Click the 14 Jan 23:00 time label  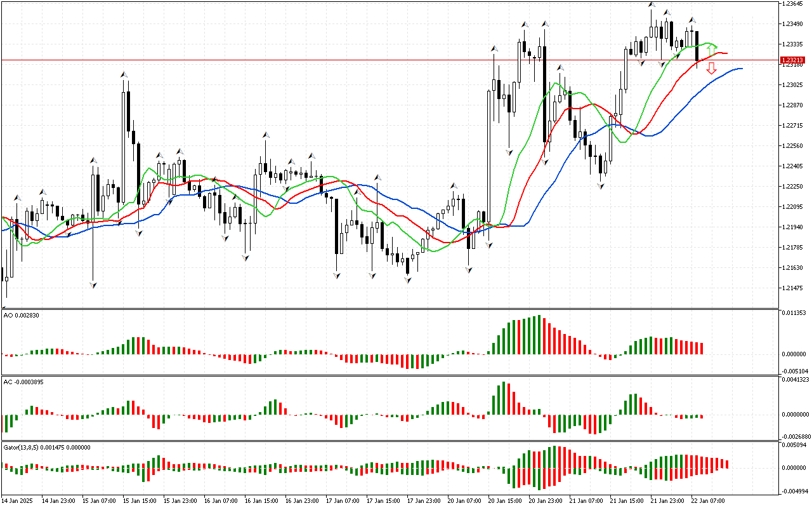coord(59,501)
